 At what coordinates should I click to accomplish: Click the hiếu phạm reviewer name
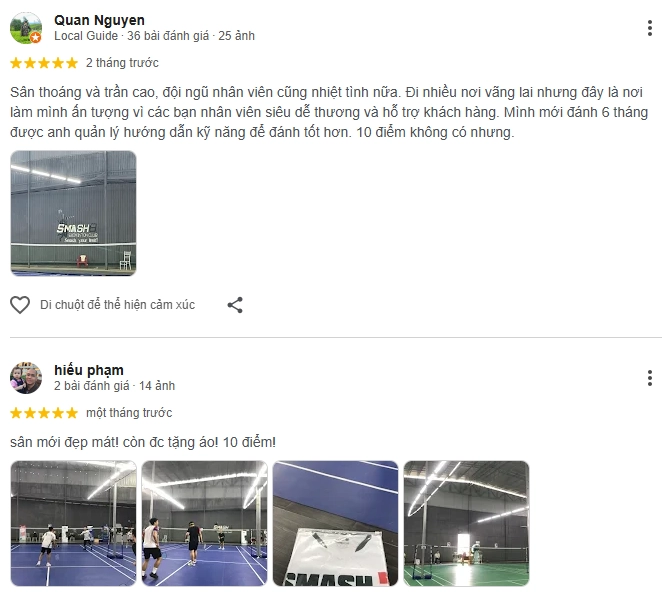click(89, 370)
